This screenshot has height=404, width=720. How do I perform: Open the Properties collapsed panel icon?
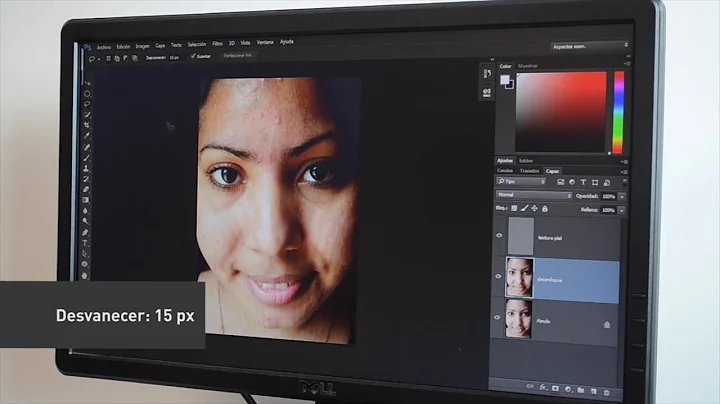487,92
